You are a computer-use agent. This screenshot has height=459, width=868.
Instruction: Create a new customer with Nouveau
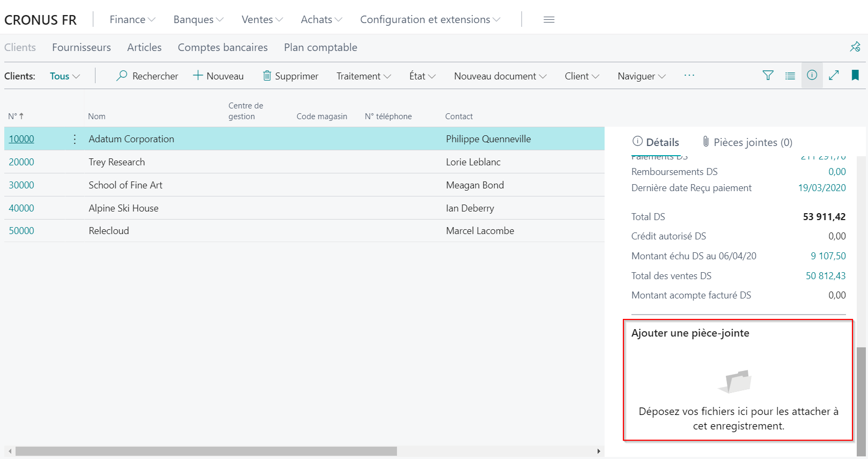(x=218, y=76)
